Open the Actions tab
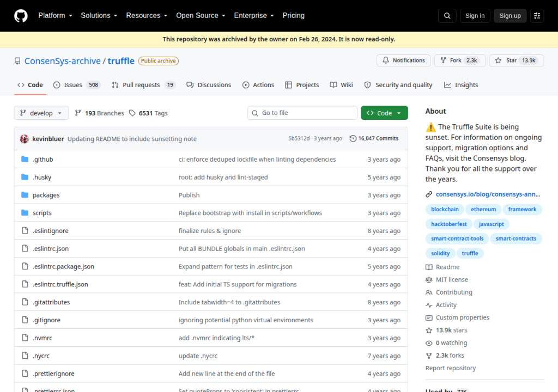The width and height of the screenshot is (558, 392). pyautogui.click(x=258, y=85)
